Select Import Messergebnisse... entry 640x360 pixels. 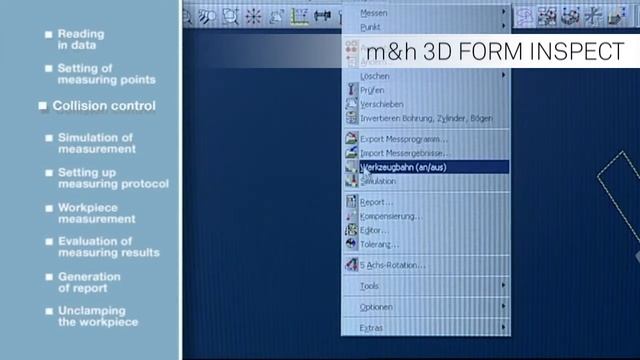[x=426, y=153]
